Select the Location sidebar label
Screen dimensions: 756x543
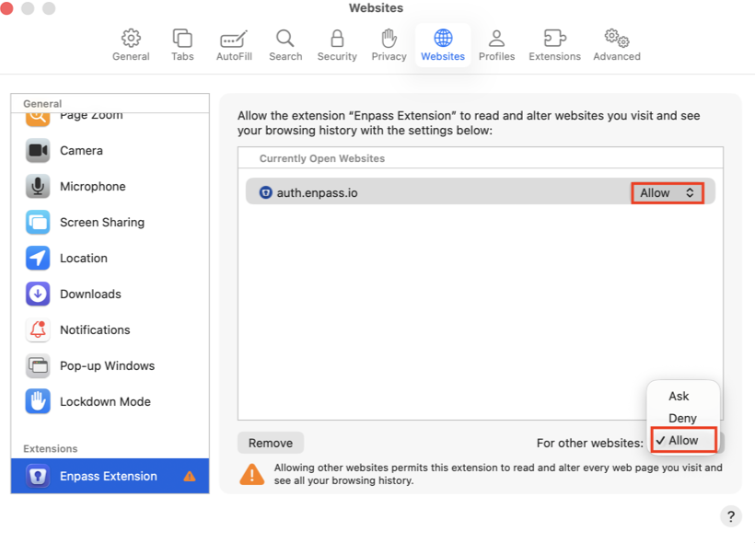click(84, 259)
